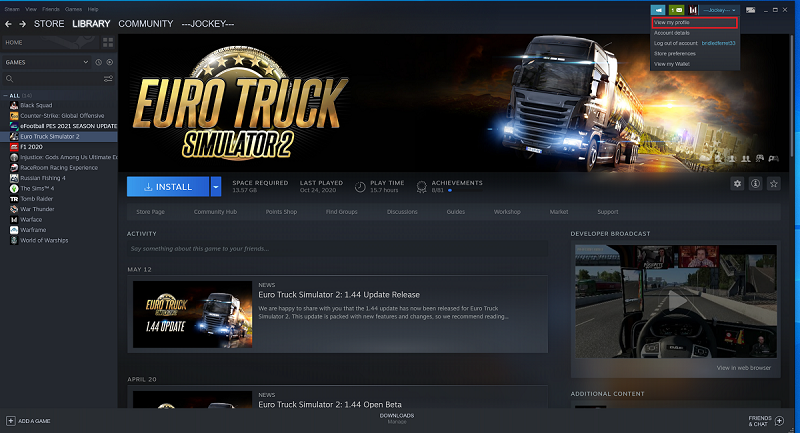Toggle the ready-to-play filter icon
The width and height of the screenshot is (800, 433).
point(108,61)
